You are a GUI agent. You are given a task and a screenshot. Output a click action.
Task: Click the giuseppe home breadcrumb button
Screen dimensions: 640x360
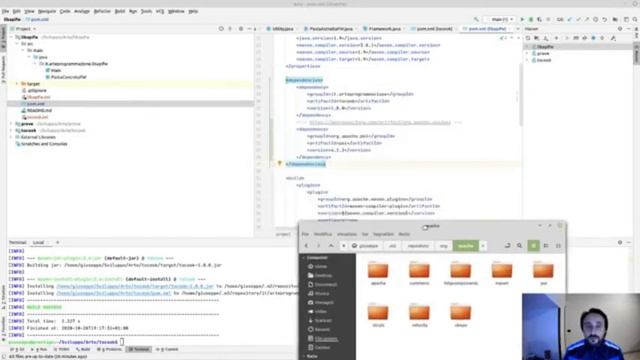click(x=365, y=246)
